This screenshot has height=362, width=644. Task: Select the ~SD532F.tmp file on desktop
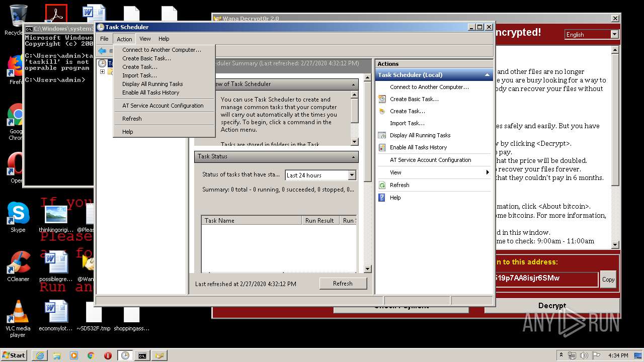pyautogui.click(x=94, y=316)
